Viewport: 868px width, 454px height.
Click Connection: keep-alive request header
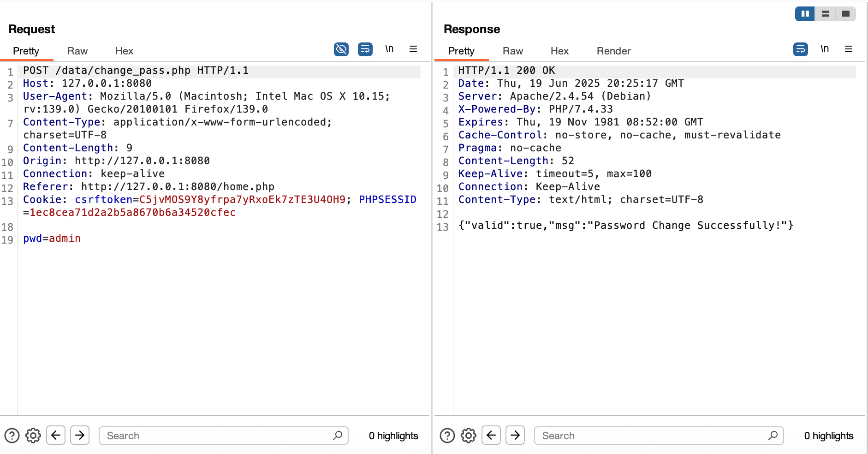coord(94,174)
